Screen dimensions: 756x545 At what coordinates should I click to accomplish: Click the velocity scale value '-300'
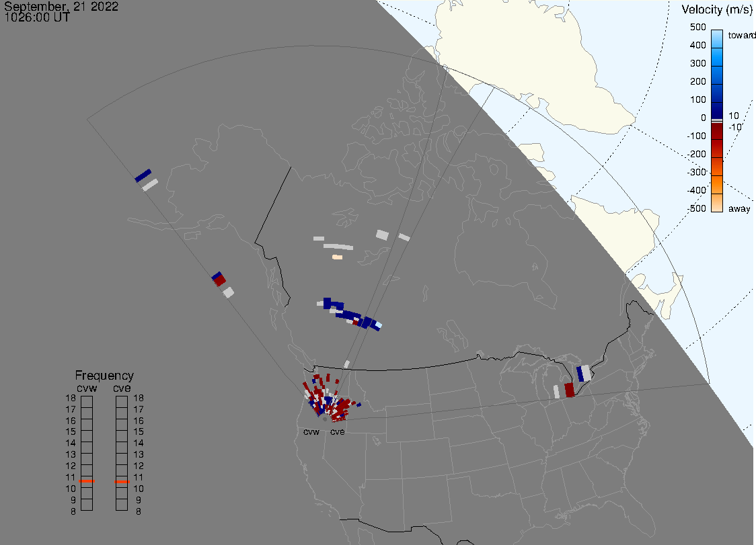point(696,172)
